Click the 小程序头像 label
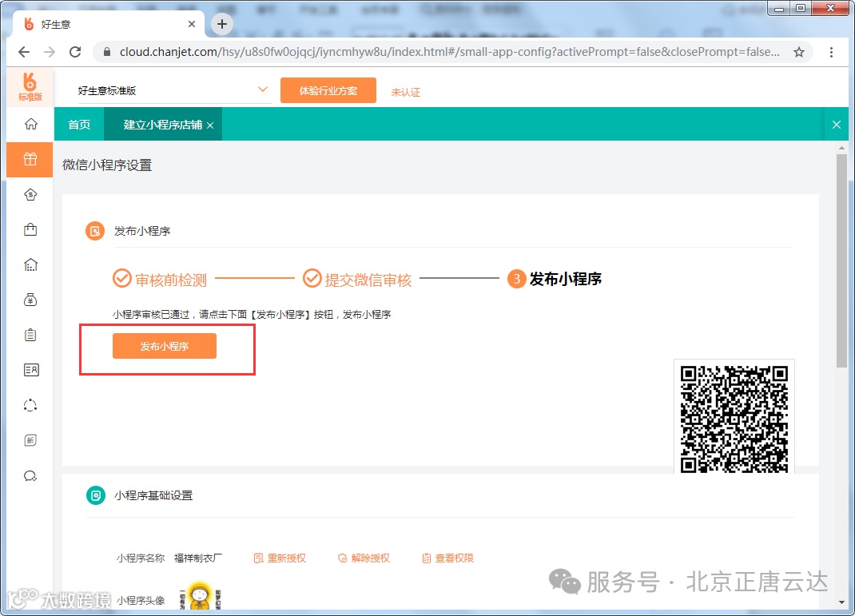 click(140, 601)
